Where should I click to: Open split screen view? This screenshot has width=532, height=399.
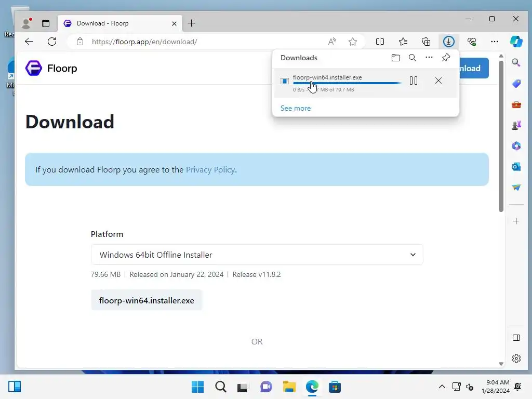click(x=380, y=42)
